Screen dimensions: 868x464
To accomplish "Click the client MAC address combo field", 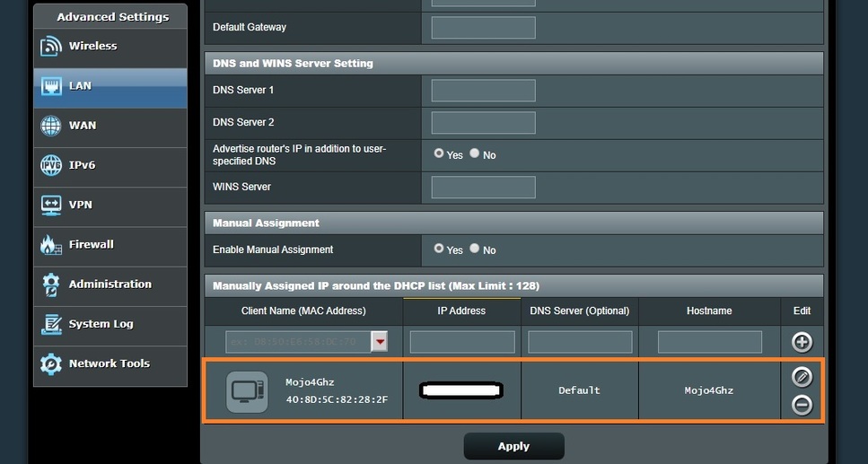I will coord(298,342).
